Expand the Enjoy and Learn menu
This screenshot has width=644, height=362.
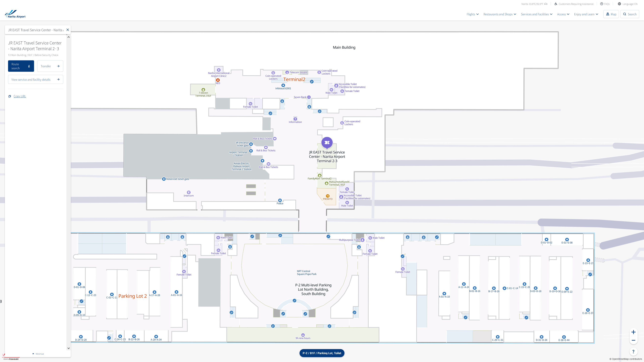click(586, 14)
